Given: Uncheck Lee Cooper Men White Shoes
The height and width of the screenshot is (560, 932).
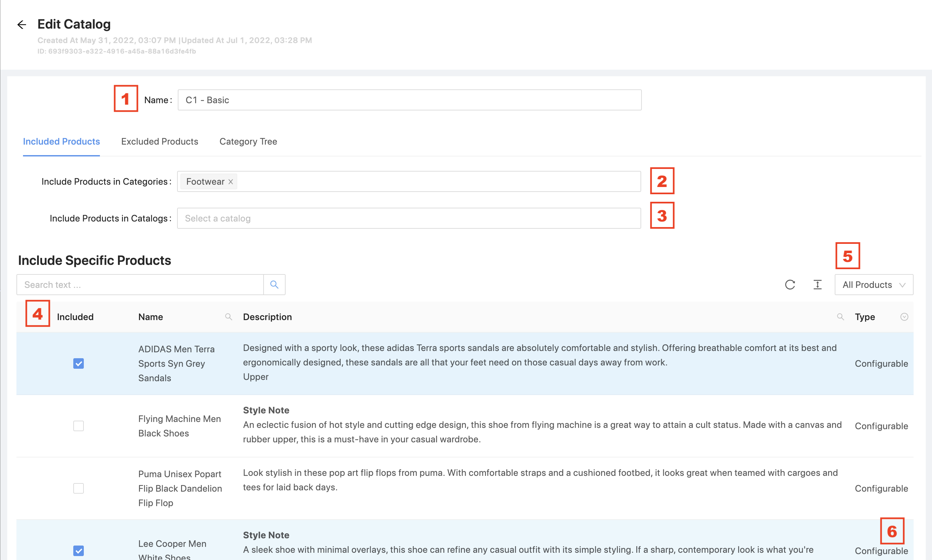Looking at the screenshot, I should tap(78, 550).
